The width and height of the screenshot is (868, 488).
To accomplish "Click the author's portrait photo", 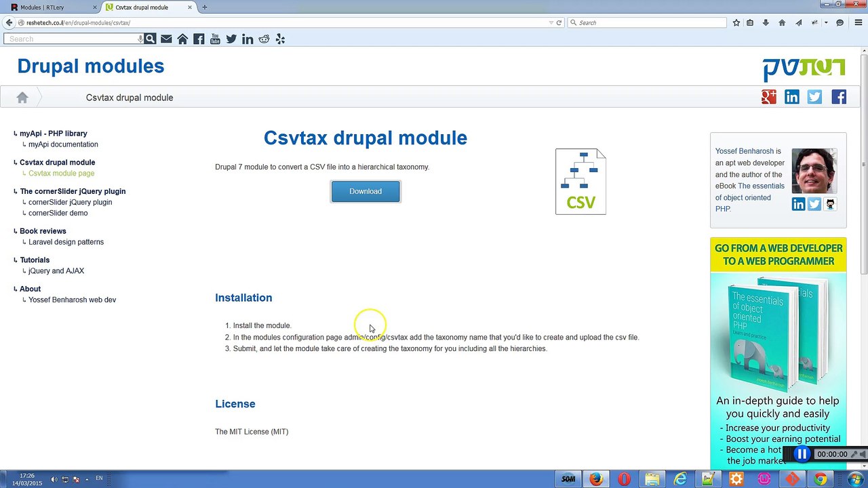I will [814, 171].
